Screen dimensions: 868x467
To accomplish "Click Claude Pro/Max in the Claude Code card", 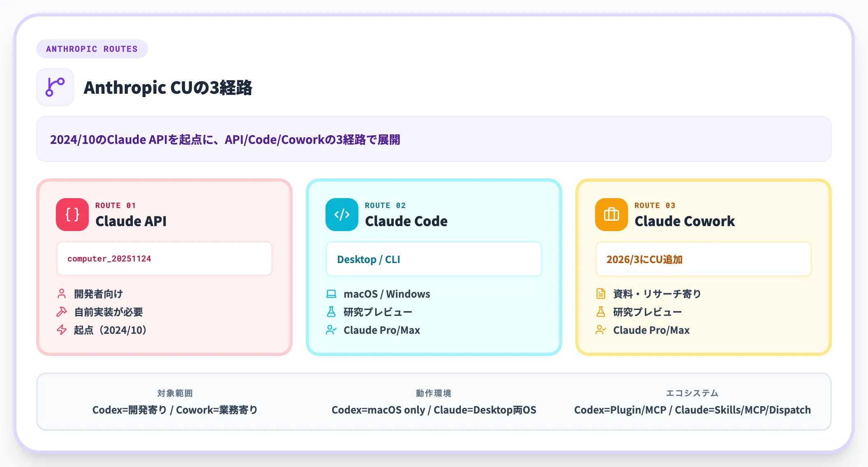I will pyautogui.click(x=382, y=330).
